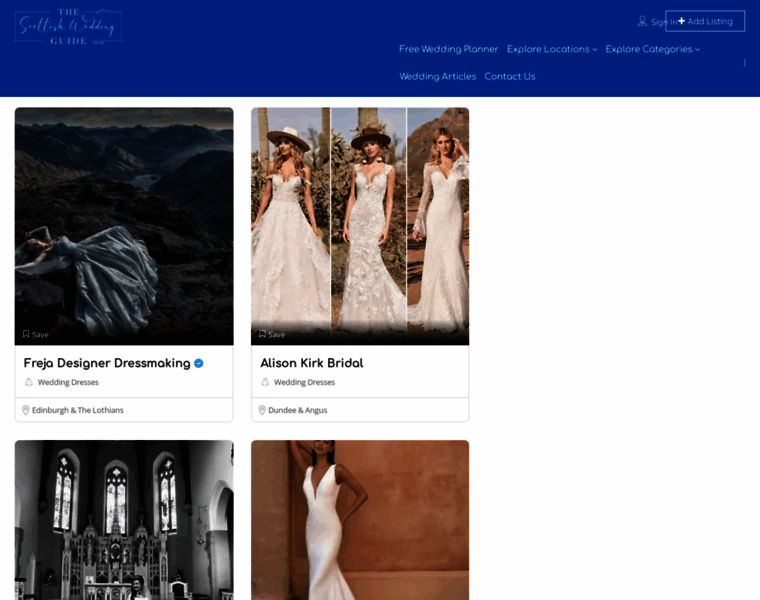Click dress icon under Freja Designer Dressmaking
The height and width of the screenshot is (600, 760).
(x=29, y=382)
